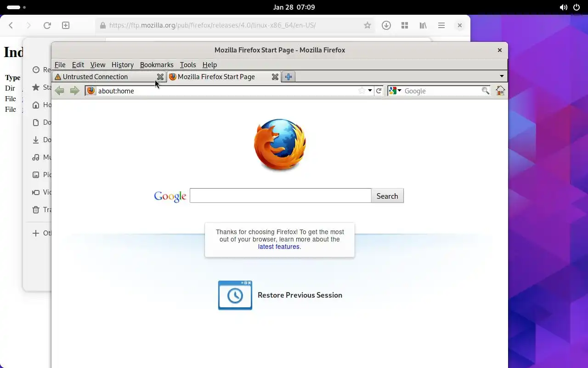Go forward in the background browser window
This screenshot has width=588, height=368.
[x=28, y=25]
